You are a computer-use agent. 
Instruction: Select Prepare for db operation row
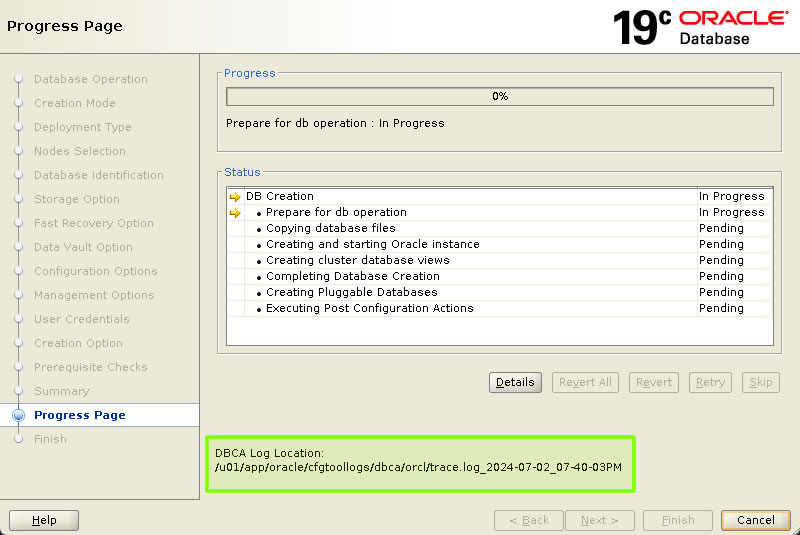click(500, 212)
